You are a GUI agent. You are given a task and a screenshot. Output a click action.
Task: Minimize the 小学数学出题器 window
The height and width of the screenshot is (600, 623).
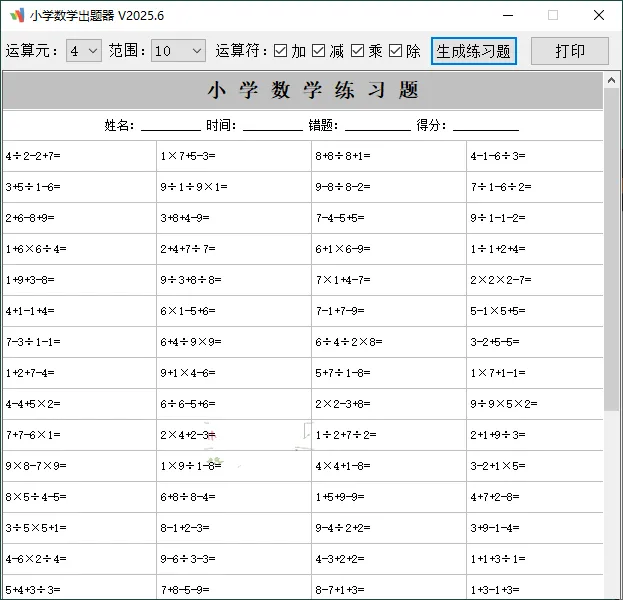pyautogui.click(x=507, y=16)
